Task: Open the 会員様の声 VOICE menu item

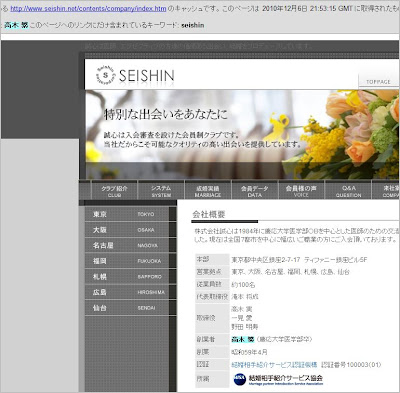Action: click(301, 191)
